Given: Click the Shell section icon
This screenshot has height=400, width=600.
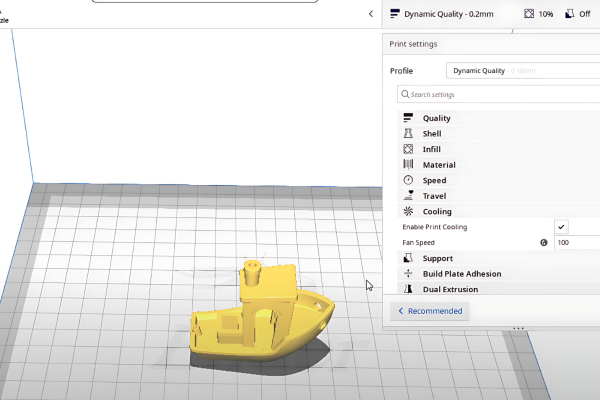Looking at the screenshot, I should (408, 133).
